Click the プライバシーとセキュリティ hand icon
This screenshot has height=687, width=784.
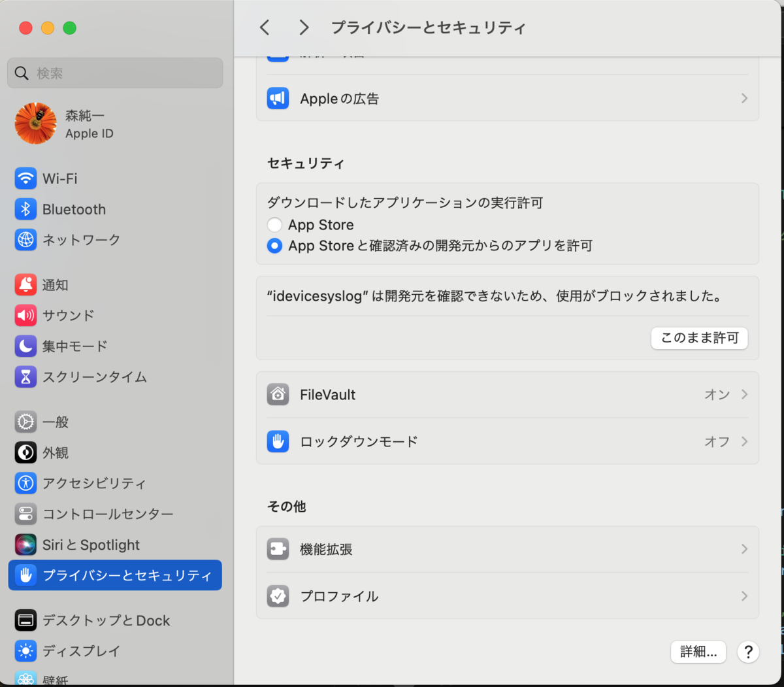(x=25, y=575)
